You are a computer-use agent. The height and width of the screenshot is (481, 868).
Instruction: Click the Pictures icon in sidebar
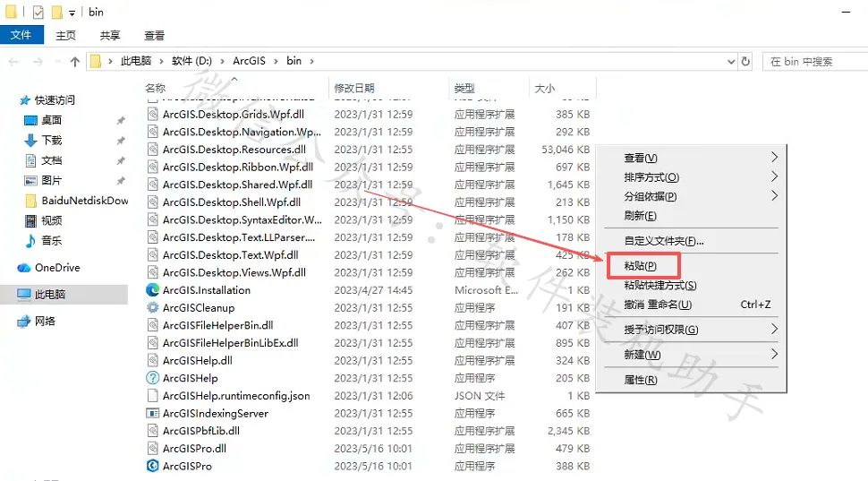(x=31, y=181)
